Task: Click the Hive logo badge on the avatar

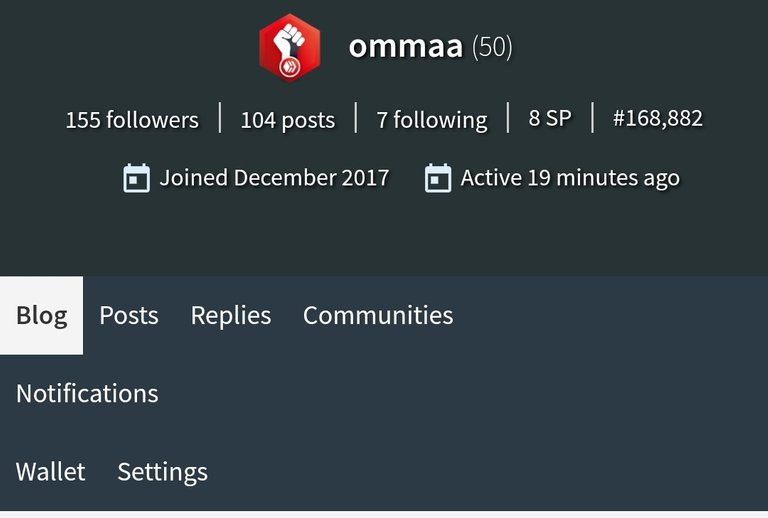Action: tap(289, 67)
